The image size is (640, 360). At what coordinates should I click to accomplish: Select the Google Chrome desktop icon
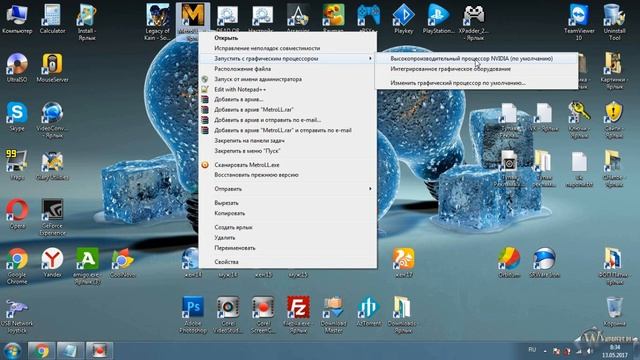17,266
